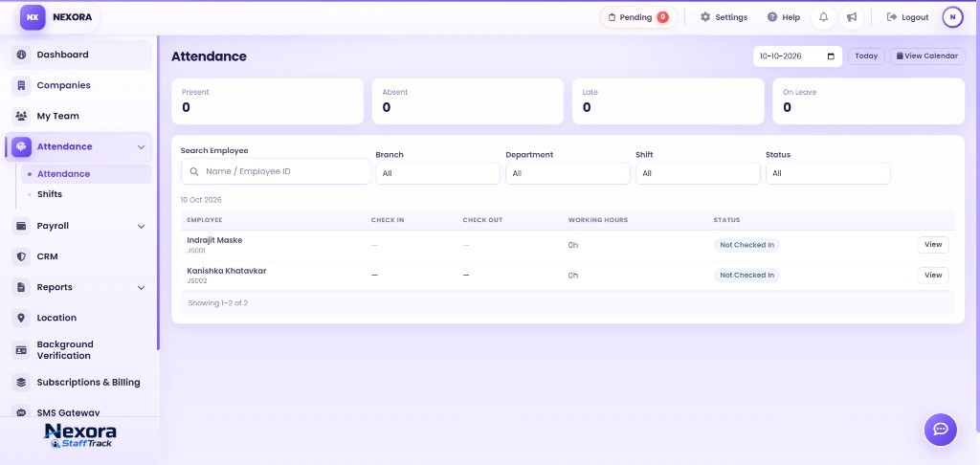Screen dimensions: 980x465
Task: Open announcements megaphone icon
Action: click(851, 17)
